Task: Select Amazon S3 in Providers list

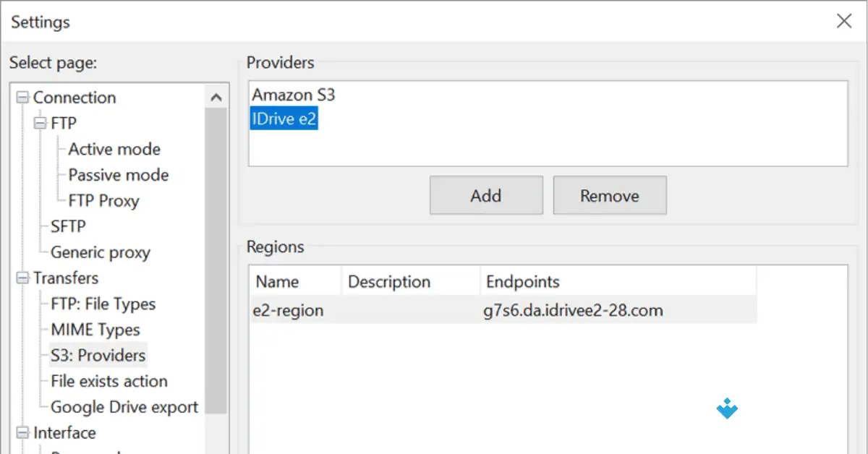Action: tap(293, 95)
